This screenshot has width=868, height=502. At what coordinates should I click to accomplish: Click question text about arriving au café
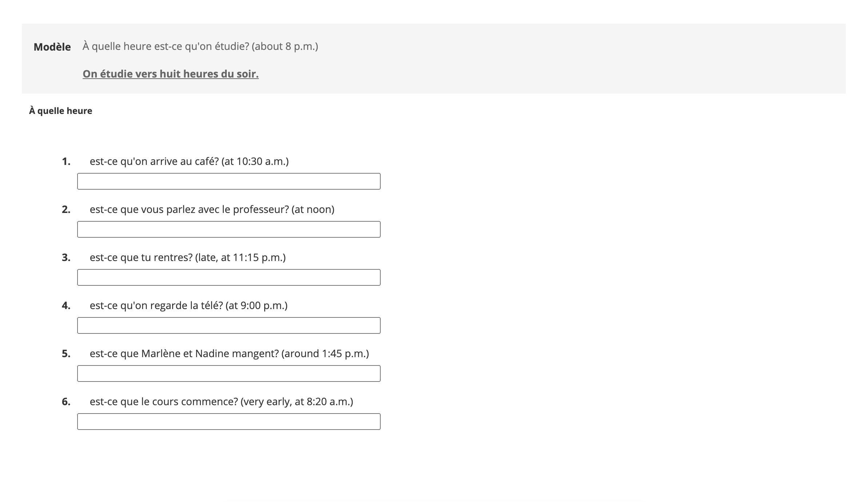pyautogui.click(x=189, y=161)
